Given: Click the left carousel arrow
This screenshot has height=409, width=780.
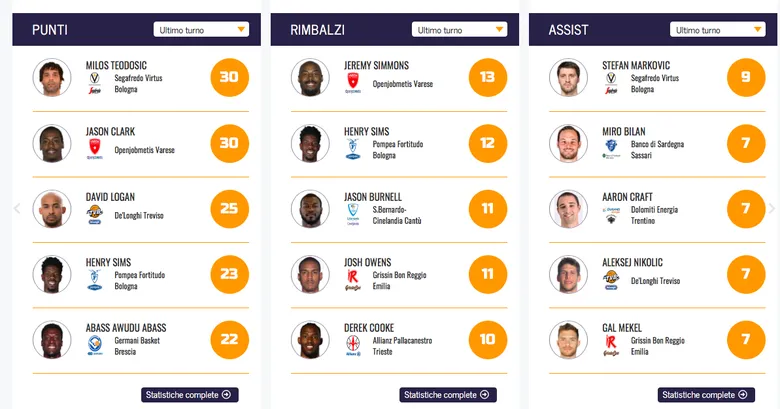Looking at the screenshot, I should pyautogui.click(x=16, y=208).
